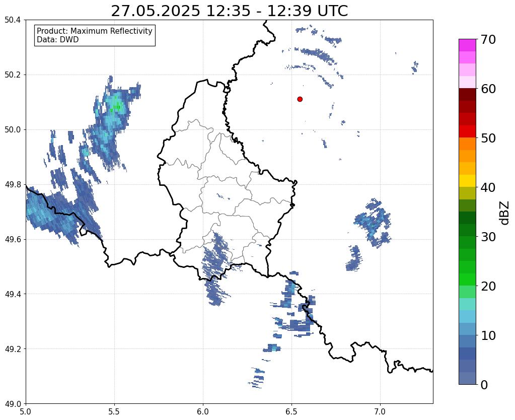Click colorbar tick label 40
Screen dimensions: 515x420
[x=488, y=187]
